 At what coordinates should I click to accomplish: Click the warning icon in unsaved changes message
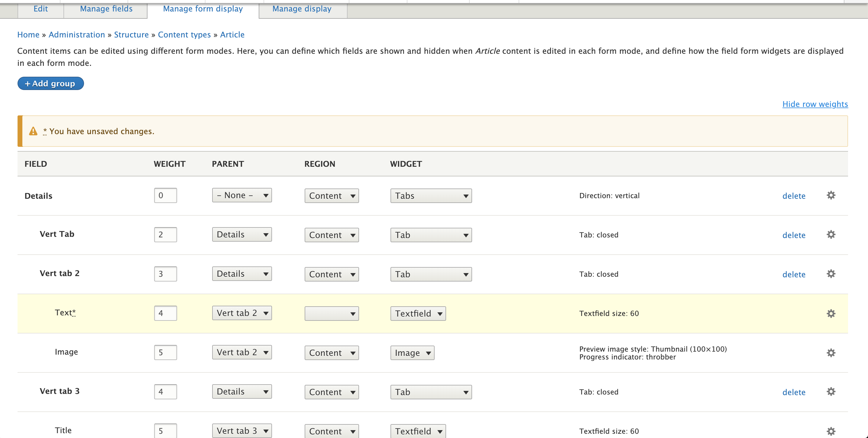pos(33,131)
